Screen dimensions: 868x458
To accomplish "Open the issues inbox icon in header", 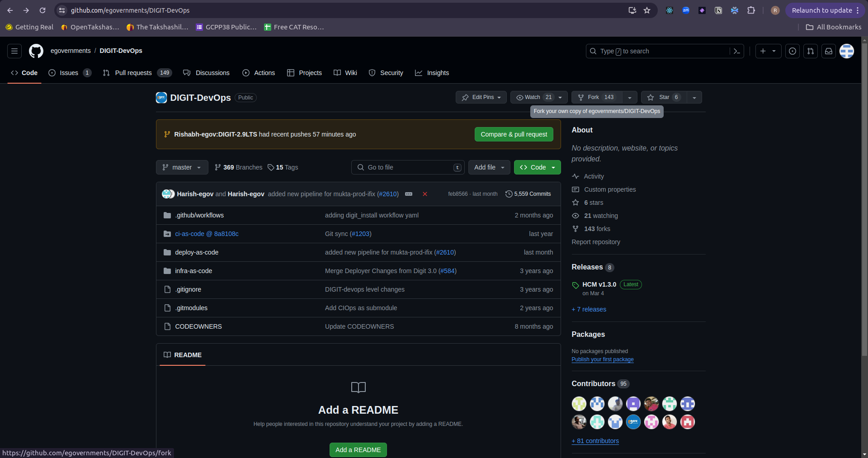I will [x=793, y=51].
